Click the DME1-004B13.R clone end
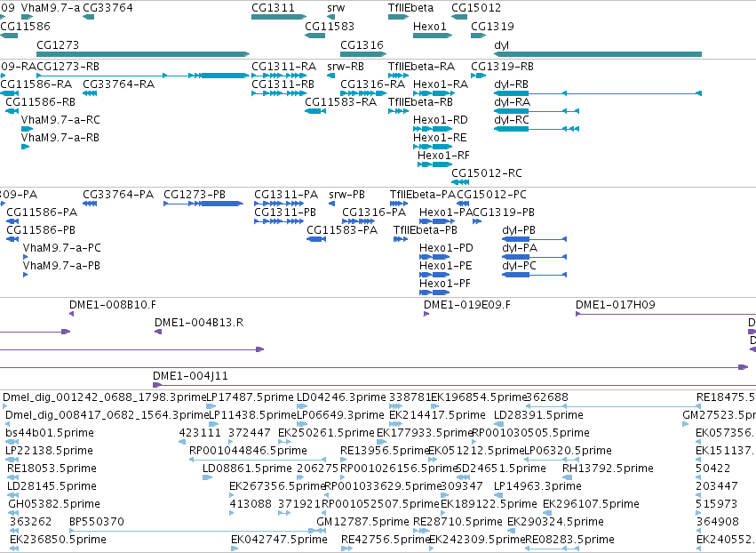Image resolution: width=756 pixels, height=553 pixels. (x=158, y=332)
